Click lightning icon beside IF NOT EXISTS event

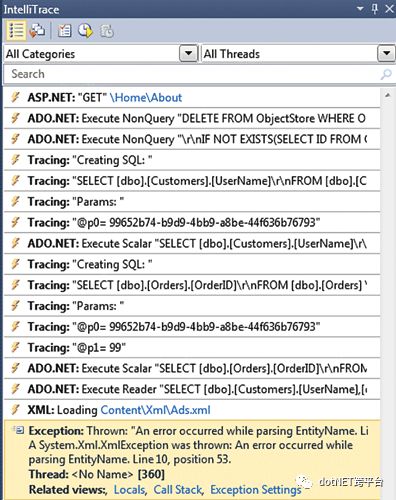click(x=15, y=139)
